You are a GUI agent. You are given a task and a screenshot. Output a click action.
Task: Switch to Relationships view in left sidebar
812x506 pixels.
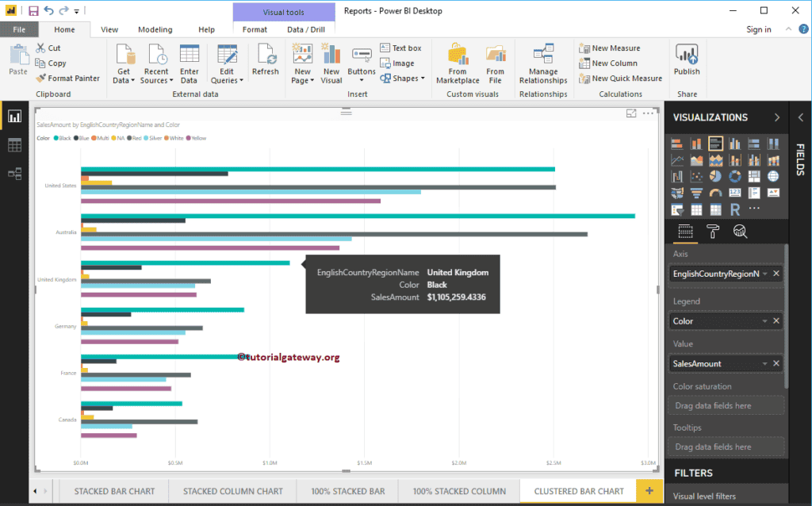tap(14, 174)
